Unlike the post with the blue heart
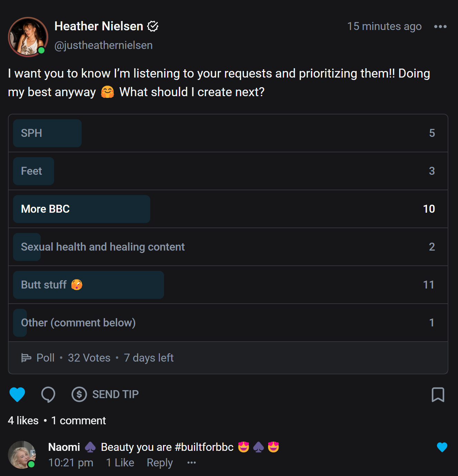458x476 pixels. (x=17, y=394)
